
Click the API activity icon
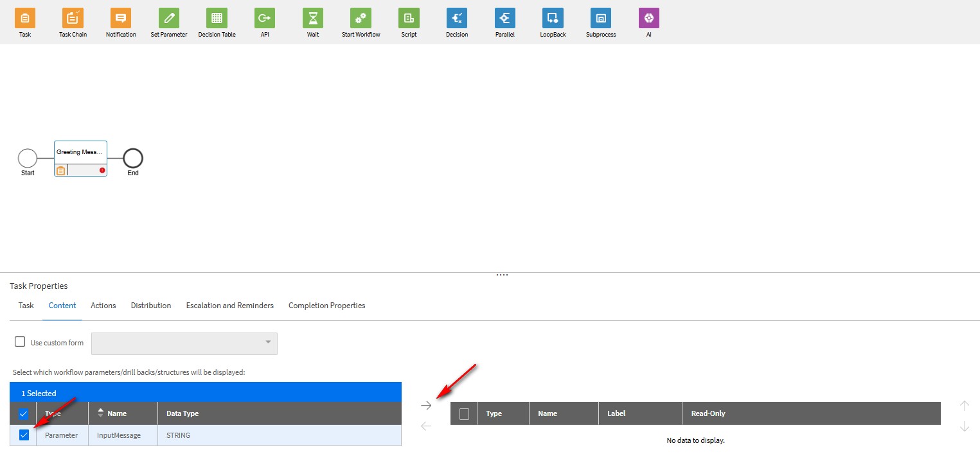coord(264,18)
